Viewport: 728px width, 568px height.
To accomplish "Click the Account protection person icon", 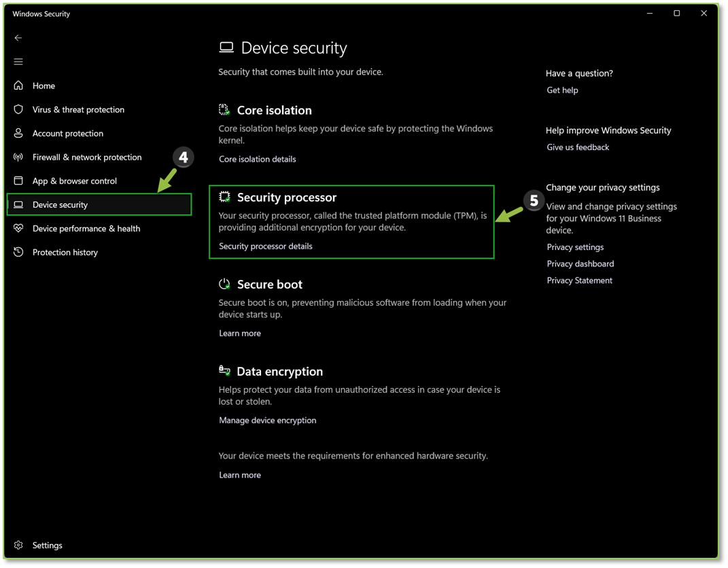I will [18, 133].
